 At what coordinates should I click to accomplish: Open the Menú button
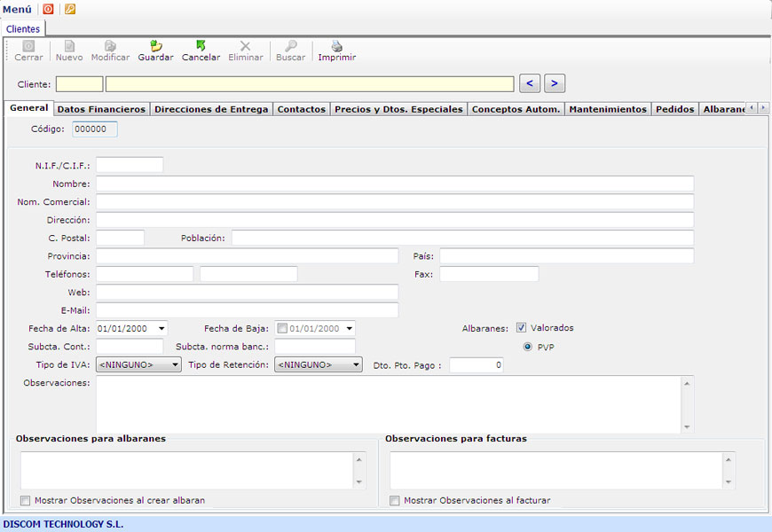coord(18,9)
